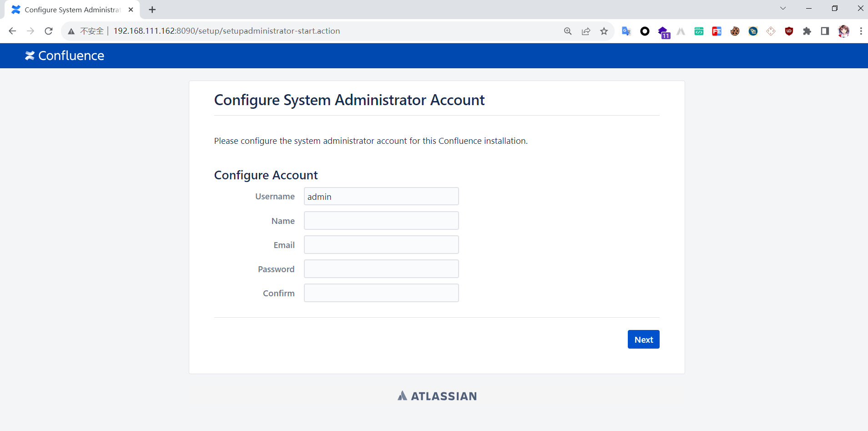The width and height of the screenshot is (868, 431).
Task: Open the profile avatar menu
Action: [x=843, y=31]
